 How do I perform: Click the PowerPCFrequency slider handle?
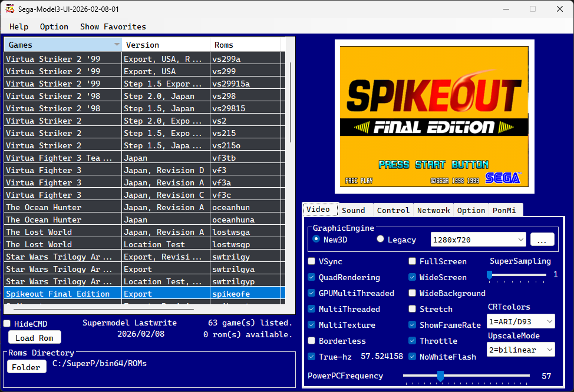coord(440,376)
